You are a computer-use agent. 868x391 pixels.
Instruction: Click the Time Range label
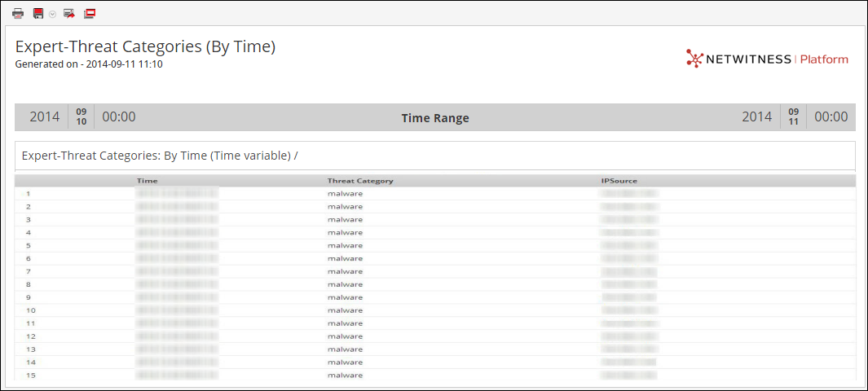click(435, 118)
